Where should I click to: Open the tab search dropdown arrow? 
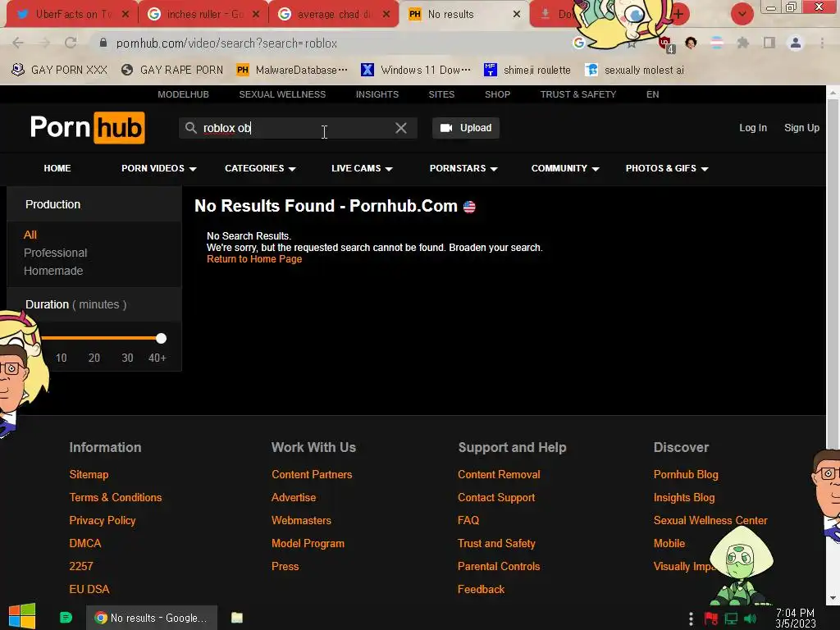coord(742,14)
